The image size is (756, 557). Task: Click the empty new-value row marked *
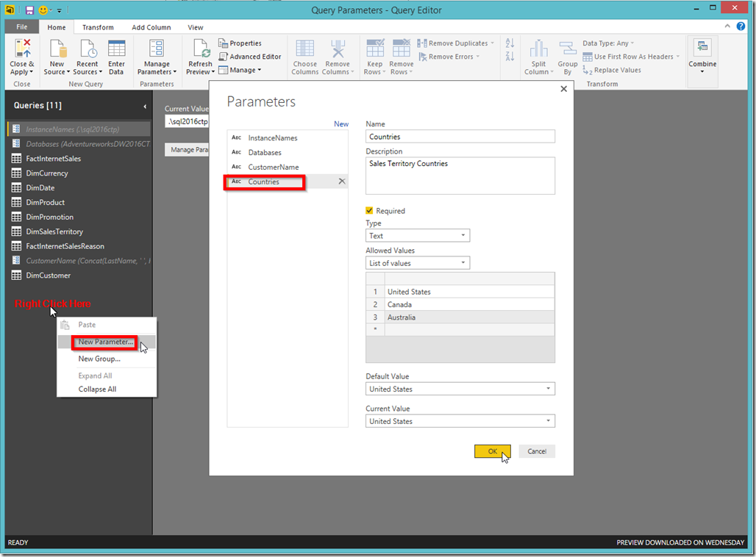460,330
